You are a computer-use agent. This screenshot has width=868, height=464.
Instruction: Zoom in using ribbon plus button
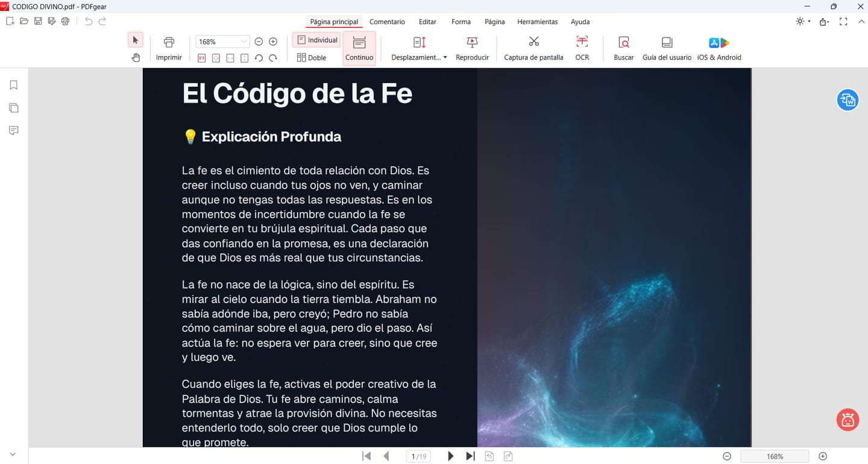[x=273, y=42]
